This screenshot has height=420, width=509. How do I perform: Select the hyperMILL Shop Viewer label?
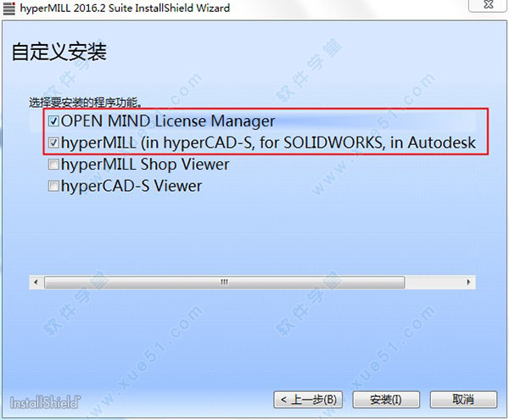click(145, 165)
